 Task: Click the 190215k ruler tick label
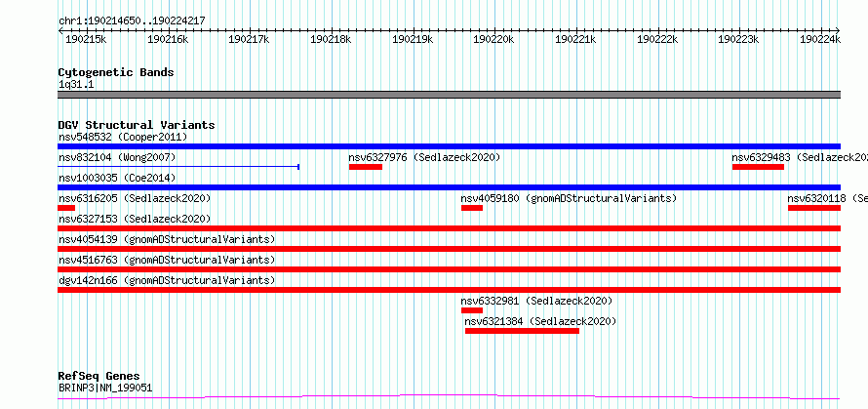click(86, 39)
